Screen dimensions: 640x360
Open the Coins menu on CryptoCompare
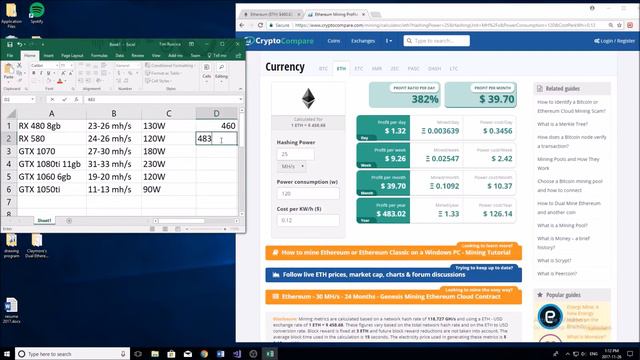(x=333, y=41)
